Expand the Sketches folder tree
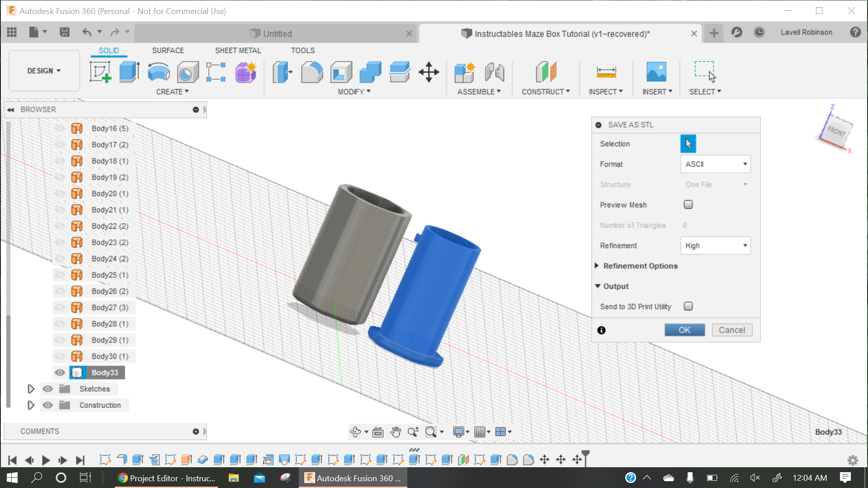 [x=31, y=389]
